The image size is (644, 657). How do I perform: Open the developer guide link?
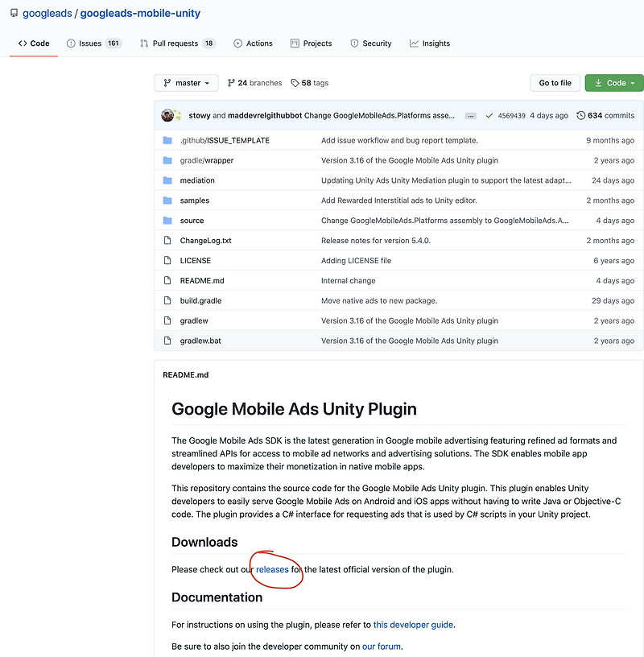point(413,624)
